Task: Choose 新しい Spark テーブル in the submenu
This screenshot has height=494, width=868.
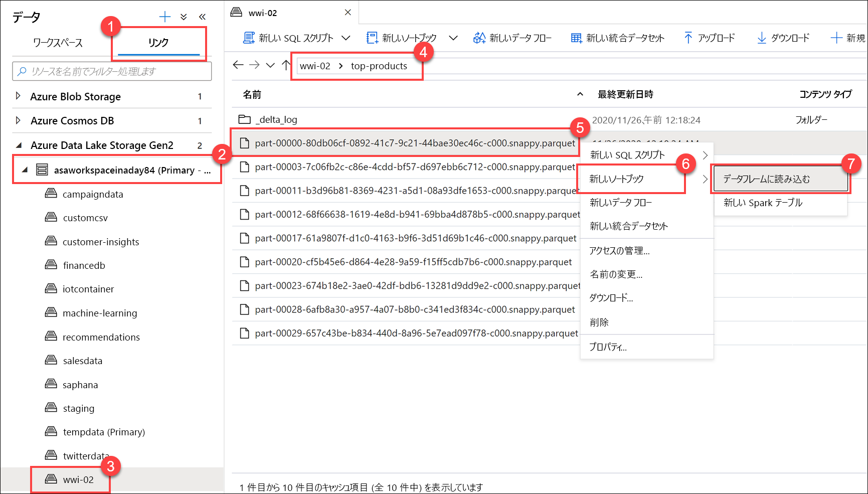Action: 781,203
